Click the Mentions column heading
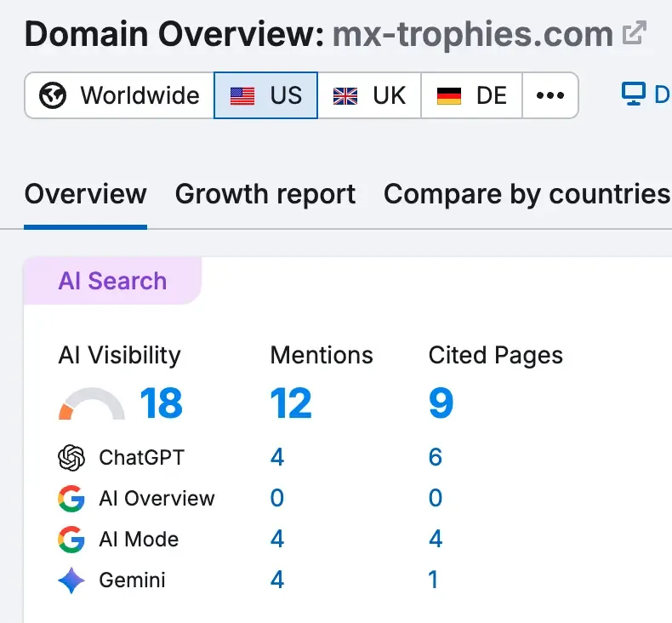Screen dimensions: 672x623 click(322, 356)
